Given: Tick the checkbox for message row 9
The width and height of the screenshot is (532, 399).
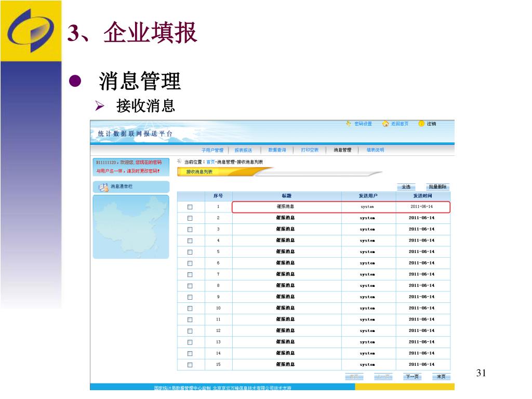Looking at the screenshot, I should pos(190,297).
